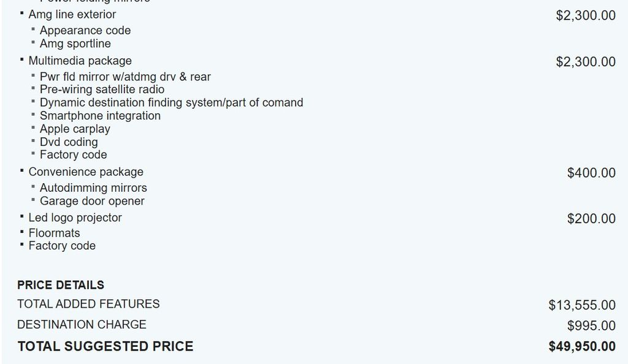The height and width of the screenshot is (364, 628).
Task: Select the Led logo projector feature
Action: (75, 218)
